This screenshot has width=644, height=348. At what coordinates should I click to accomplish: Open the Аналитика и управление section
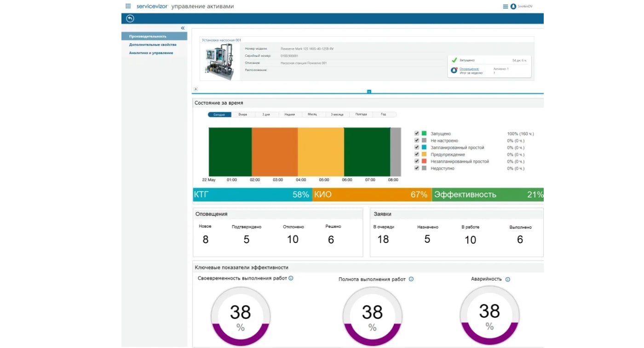tap(151, 52)
